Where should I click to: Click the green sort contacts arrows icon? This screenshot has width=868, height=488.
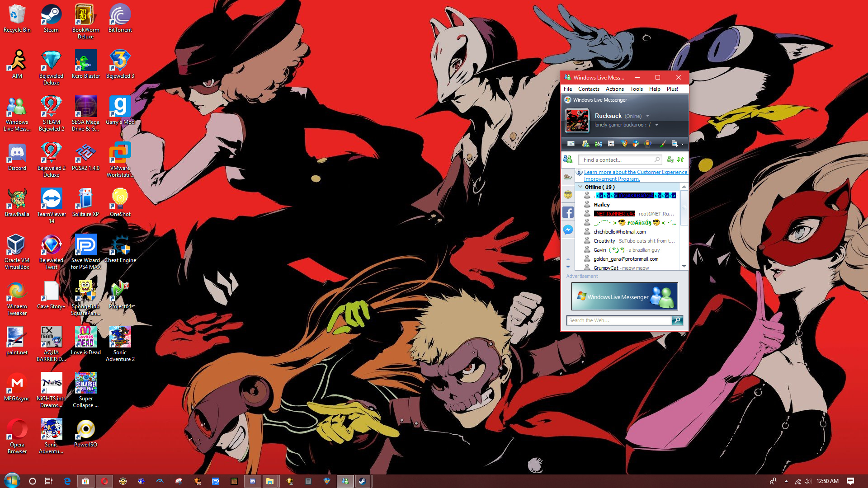click(x=680, y=160)
